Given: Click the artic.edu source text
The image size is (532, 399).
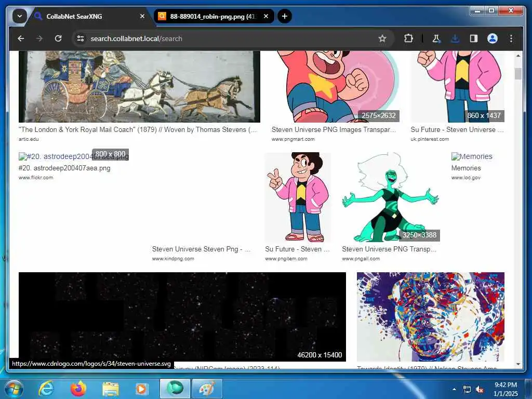Looking at the screenshot, I should (x=29, y=139).
